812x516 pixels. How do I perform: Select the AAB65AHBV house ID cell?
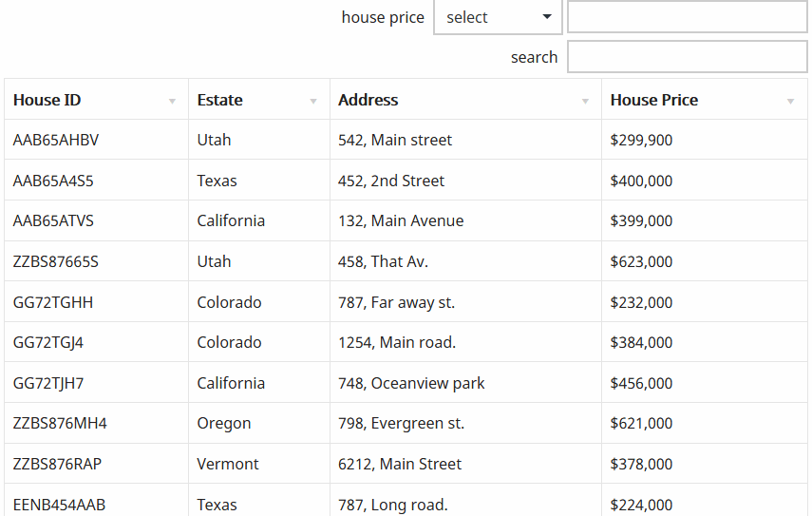click(96, 140)
